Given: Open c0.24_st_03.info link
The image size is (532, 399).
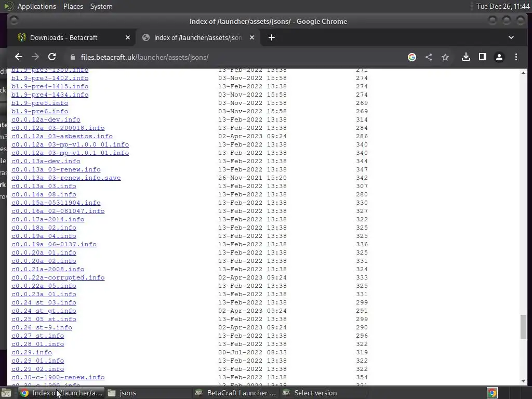Looking at the screenshot, I should tap(44, 302).
